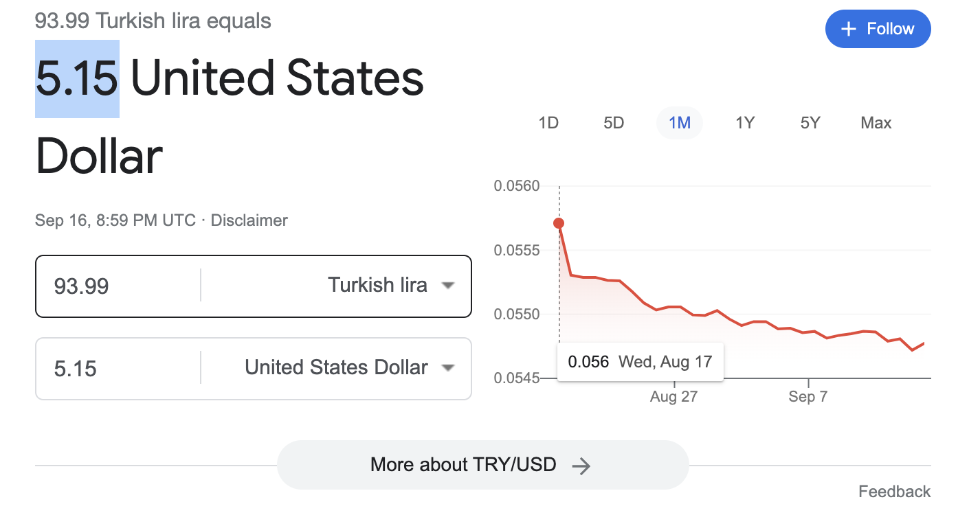Click the Follow button
Viewport: 980px width, 515px height.
pos(878,29)
